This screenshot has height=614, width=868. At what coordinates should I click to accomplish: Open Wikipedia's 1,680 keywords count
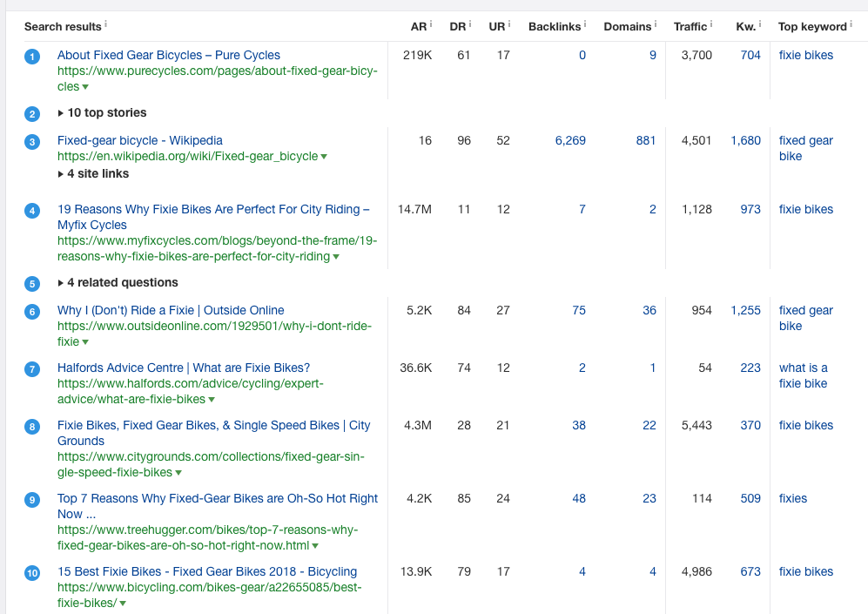[745, 140]
